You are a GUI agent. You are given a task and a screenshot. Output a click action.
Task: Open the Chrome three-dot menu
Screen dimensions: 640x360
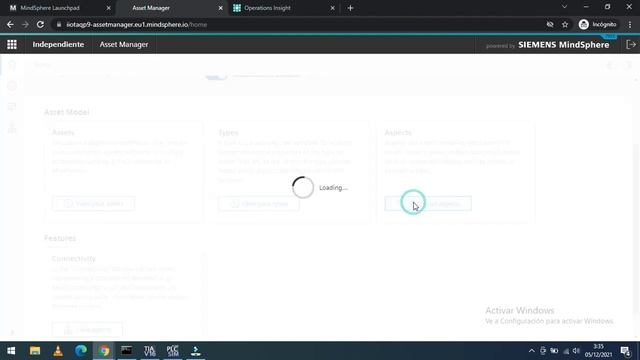[x=630, y=24]
